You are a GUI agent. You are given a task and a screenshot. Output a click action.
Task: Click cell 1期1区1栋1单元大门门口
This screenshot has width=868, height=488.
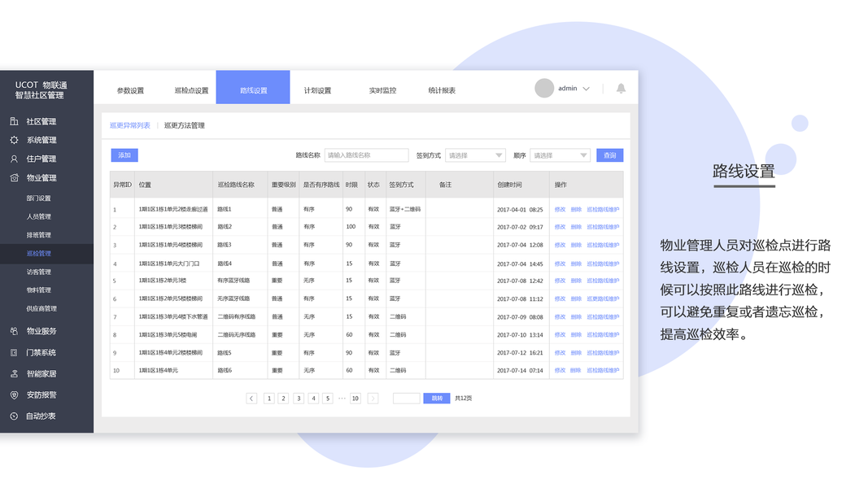(169, 264)
